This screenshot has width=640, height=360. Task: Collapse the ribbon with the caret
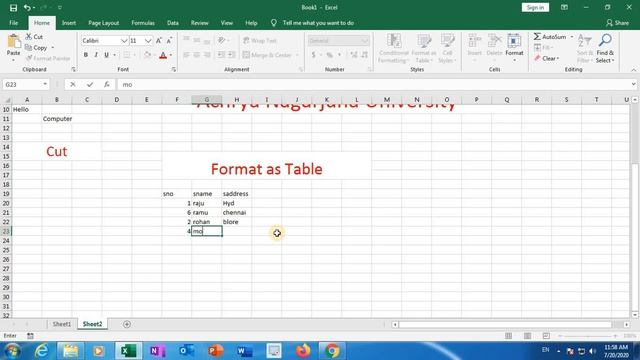pos(633,70)
